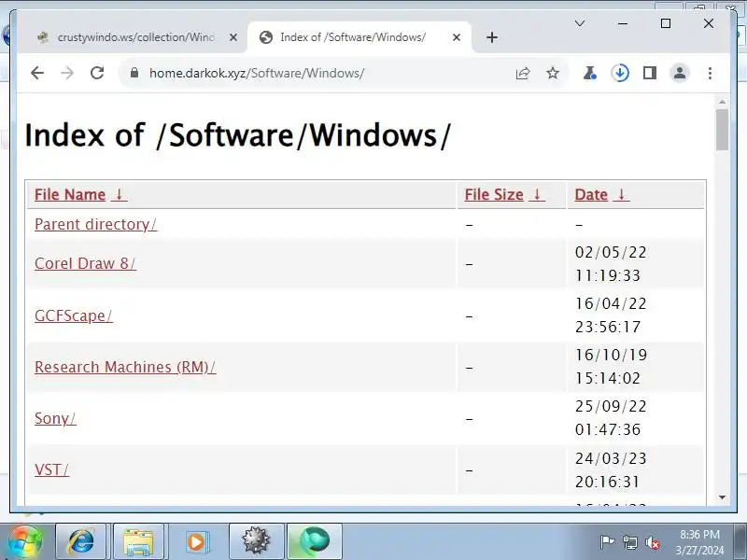Reload the current page
747x560 pixels.
tap(97, 74)
